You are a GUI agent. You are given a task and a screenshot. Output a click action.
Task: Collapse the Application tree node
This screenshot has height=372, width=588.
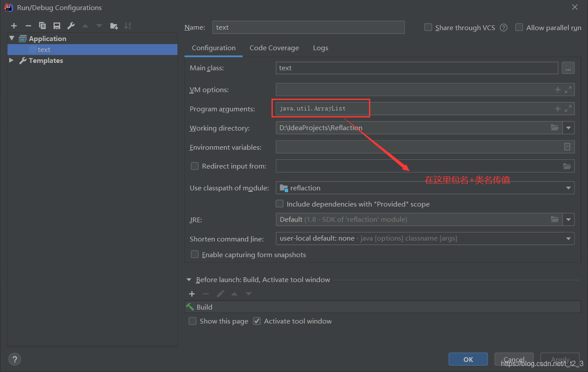coord(12,38)
